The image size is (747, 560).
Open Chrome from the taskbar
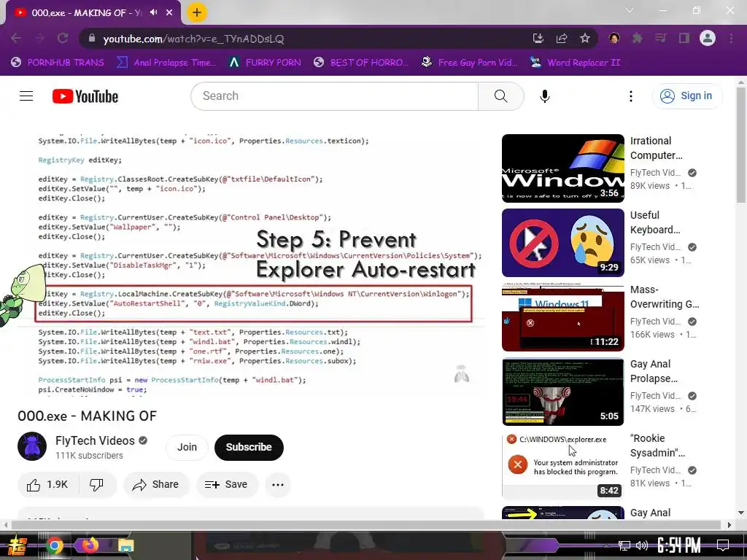[x=54, y=545]
